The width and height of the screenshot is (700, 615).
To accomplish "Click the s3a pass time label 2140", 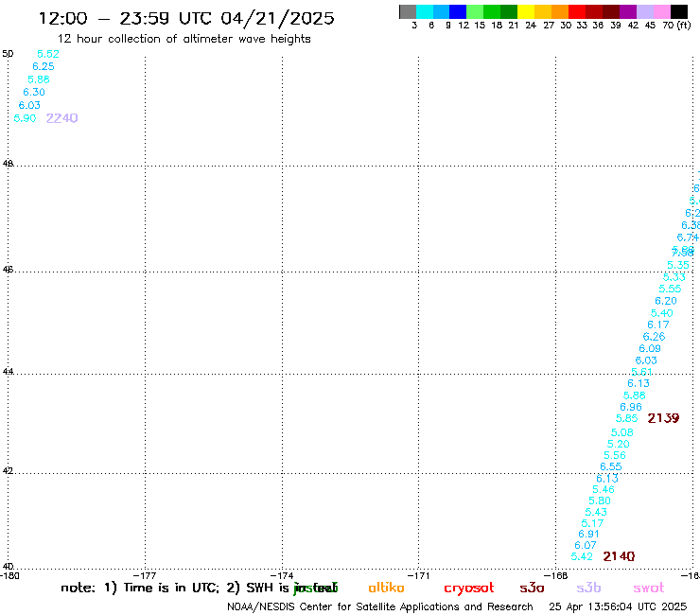I will pyautogui.click(x=619, y=556).
